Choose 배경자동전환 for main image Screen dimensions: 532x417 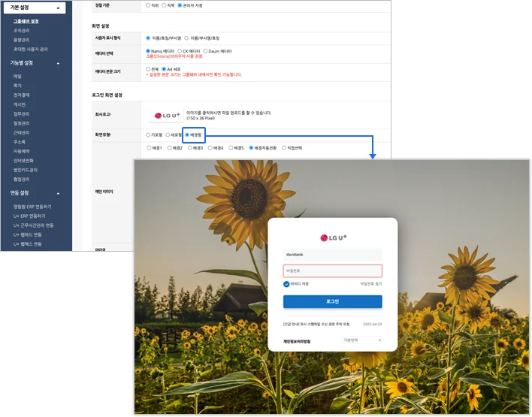pos(252,148)
